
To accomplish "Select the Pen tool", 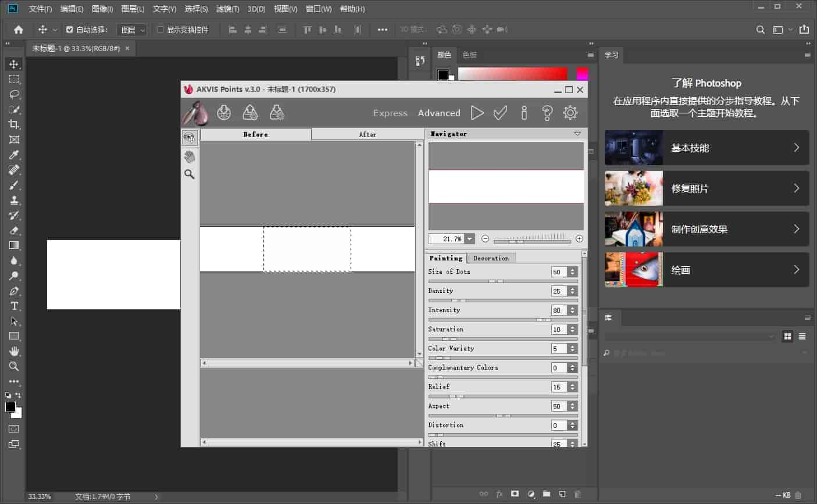I will [14, 291].
